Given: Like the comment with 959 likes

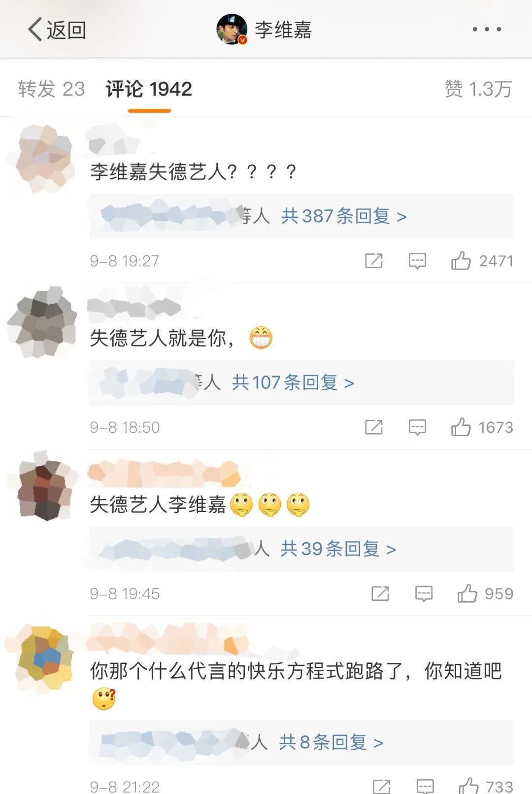Looking at the screenshot, I should coord(467,593).
